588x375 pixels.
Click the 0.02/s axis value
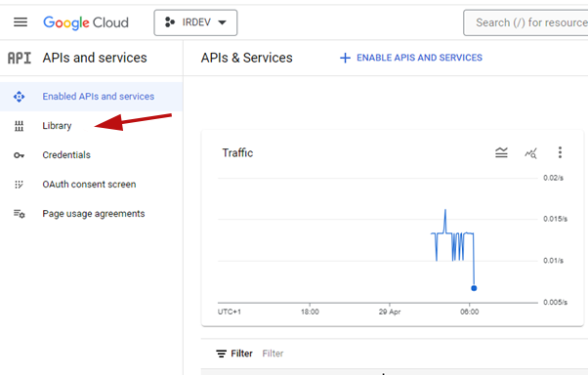pos(554,178)
